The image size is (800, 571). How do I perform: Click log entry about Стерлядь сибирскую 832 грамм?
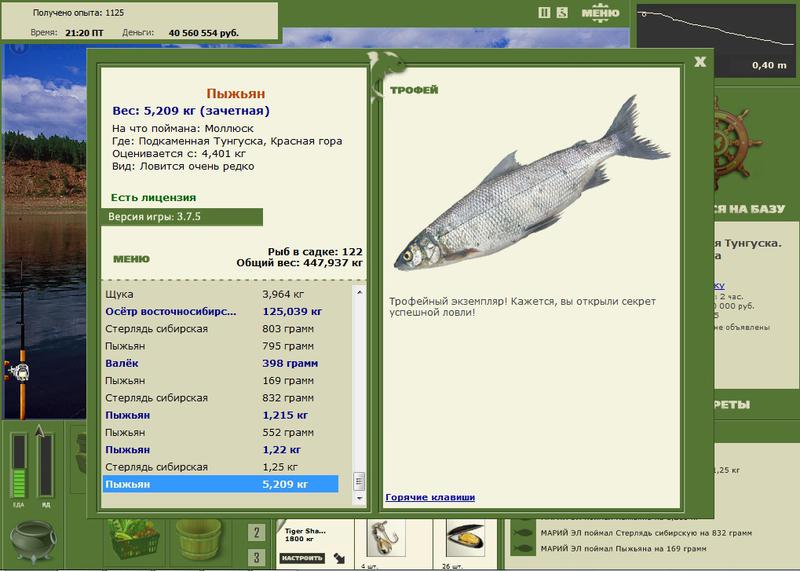click(646, 533)
